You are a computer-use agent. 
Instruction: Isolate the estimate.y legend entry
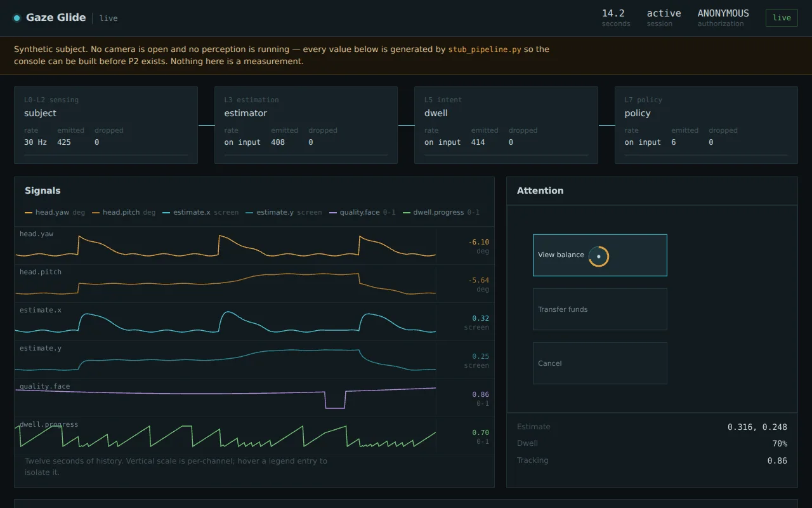[284, 212]
